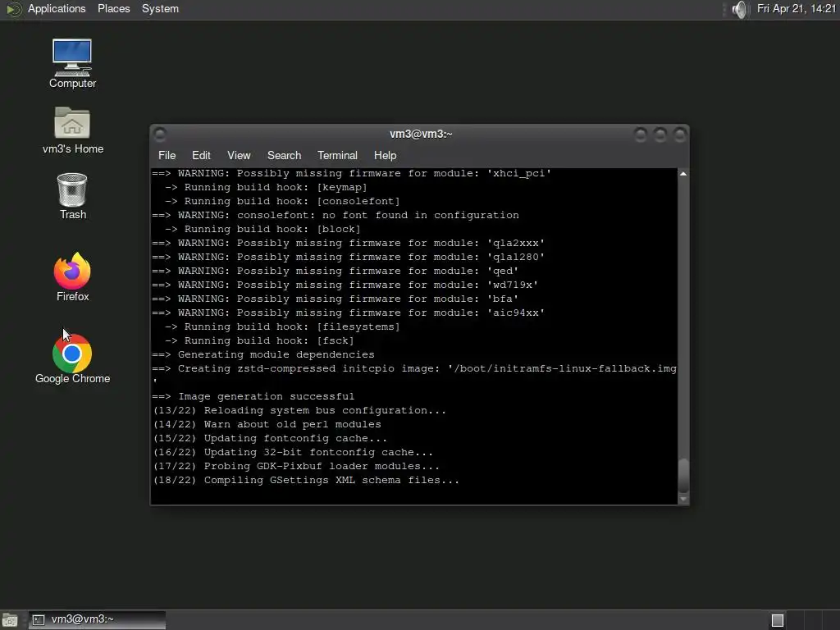This screenshot has height=630, width=840.
Task: Click the '(17/22) Probing GDK-Pixbuf loader modules...' line
Action: [x=296, y=466]
